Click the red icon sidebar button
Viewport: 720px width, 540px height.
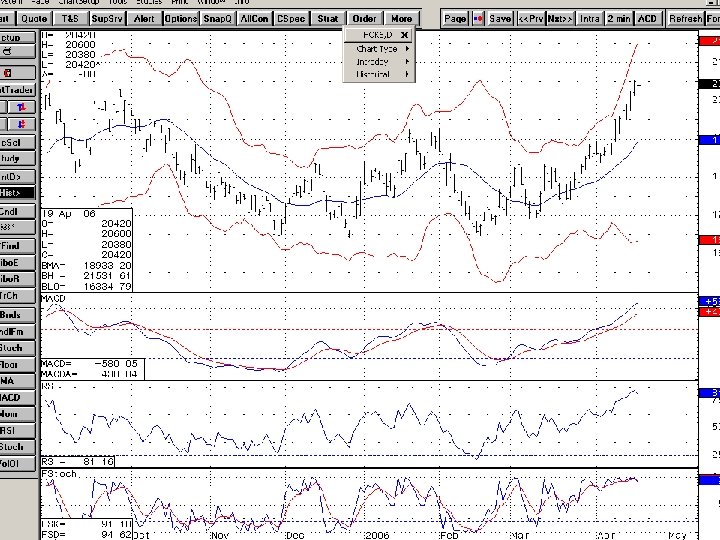[17, 73]
